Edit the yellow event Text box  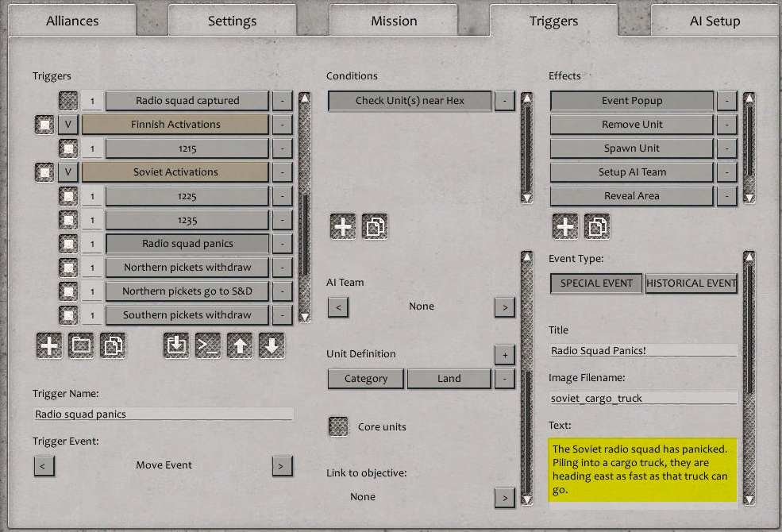pos(642,470)
